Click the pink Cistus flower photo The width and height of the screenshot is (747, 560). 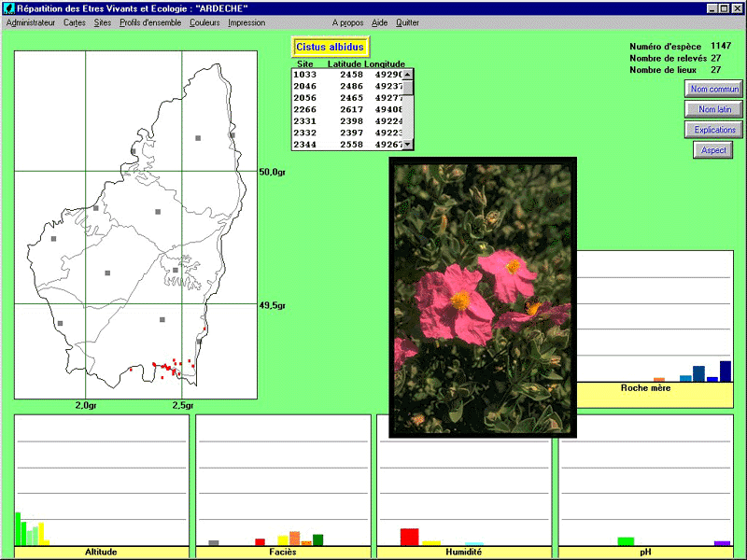(483, 296)
